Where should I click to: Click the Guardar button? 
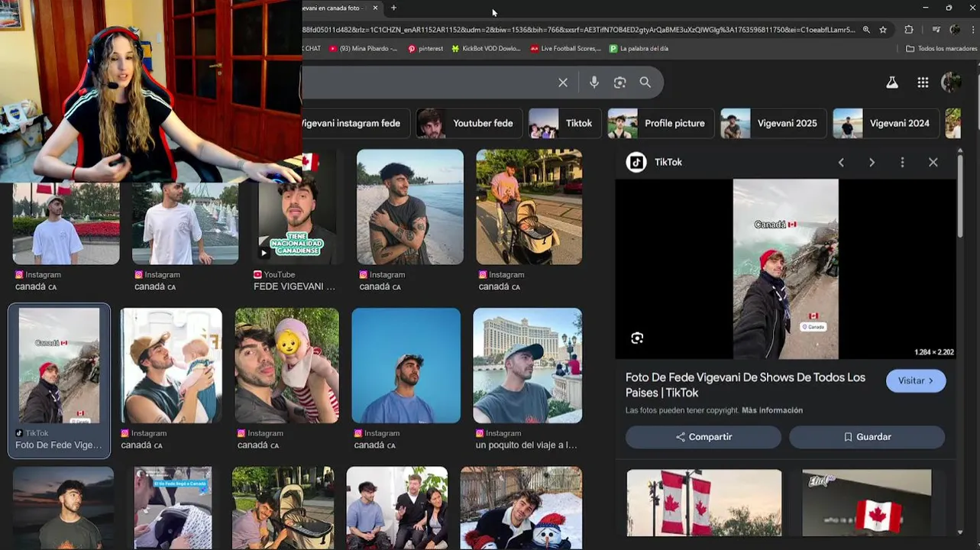coord(867,437)
